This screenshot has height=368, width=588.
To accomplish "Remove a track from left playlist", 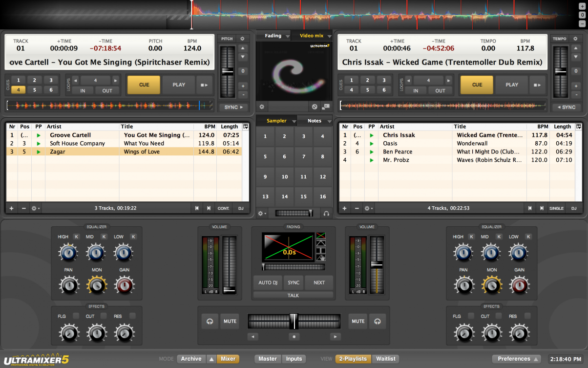I will click(23, 208).
